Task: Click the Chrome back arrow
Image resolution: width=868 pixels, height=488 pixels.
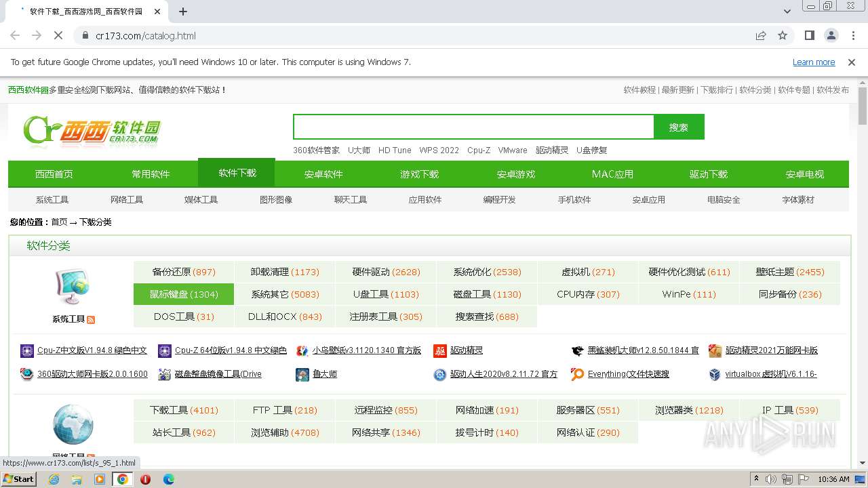Action: coord(15,35)
